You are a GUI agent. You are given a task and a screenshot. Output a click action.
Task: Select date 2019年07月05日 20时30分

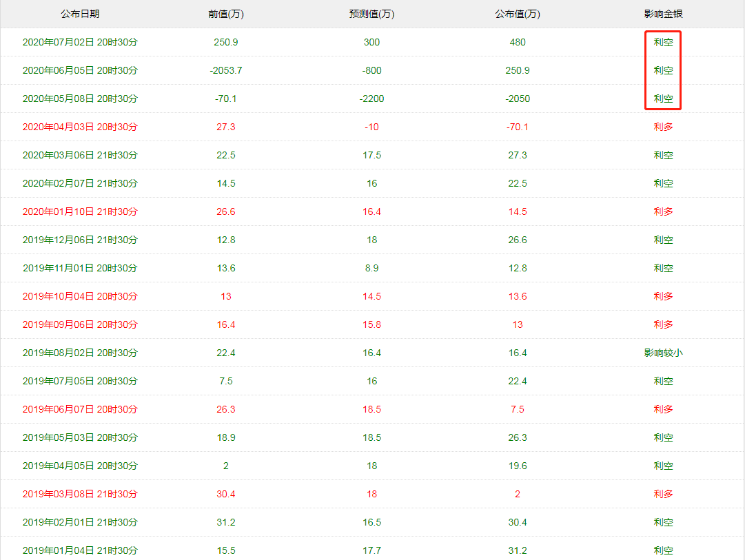click(x=80, y=381)
